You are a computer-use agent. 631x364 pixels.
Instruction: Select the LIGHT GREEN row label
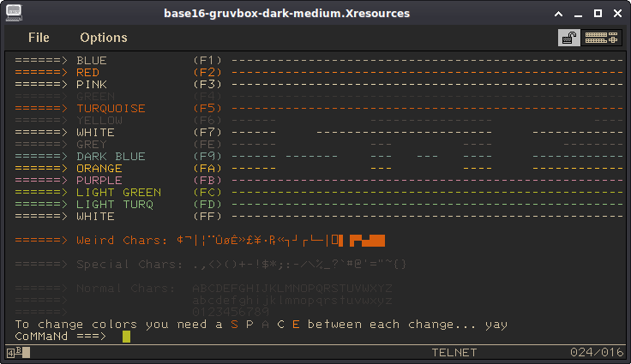coord(118,192)
